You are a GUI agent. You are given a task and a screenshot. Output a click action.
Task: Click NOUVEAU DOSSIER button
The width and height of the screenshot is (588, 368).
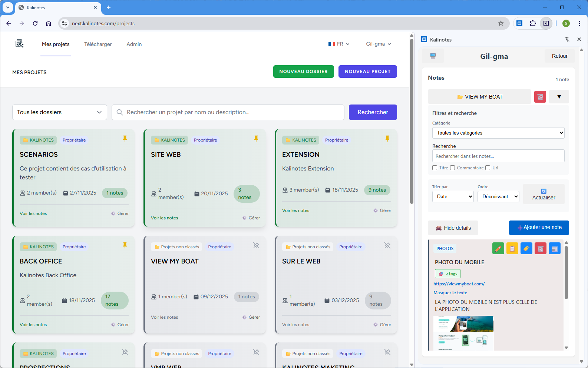[304, 72]
